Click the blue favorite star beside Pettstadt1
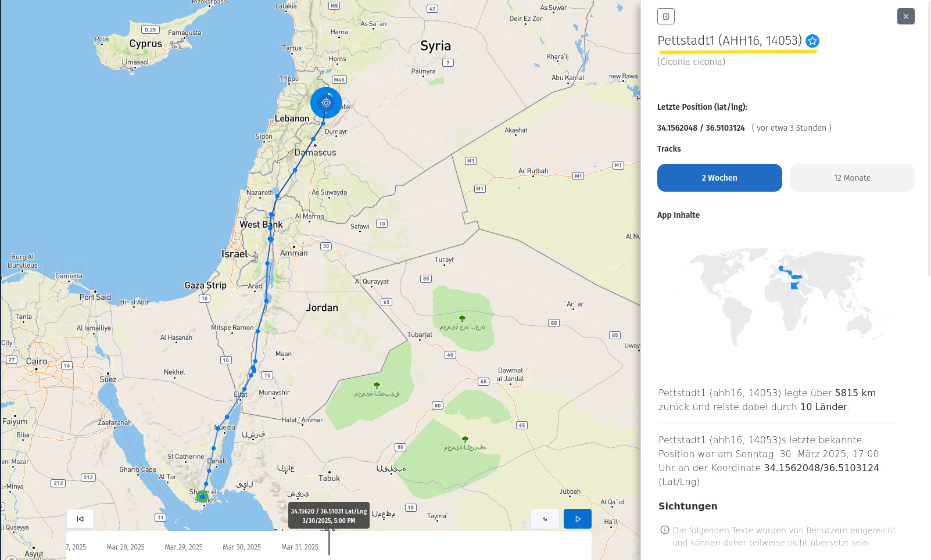Image resolution: width=931 pixels, height=560 pixels. pyautogui.click(x=812, y=41)
